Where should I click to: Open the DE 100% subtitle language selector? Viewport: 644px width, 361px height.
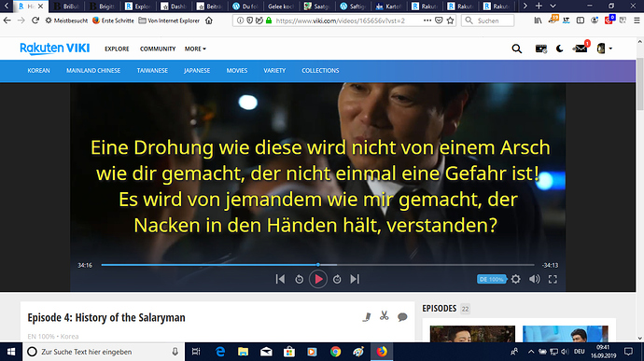(x=491, y=279)
